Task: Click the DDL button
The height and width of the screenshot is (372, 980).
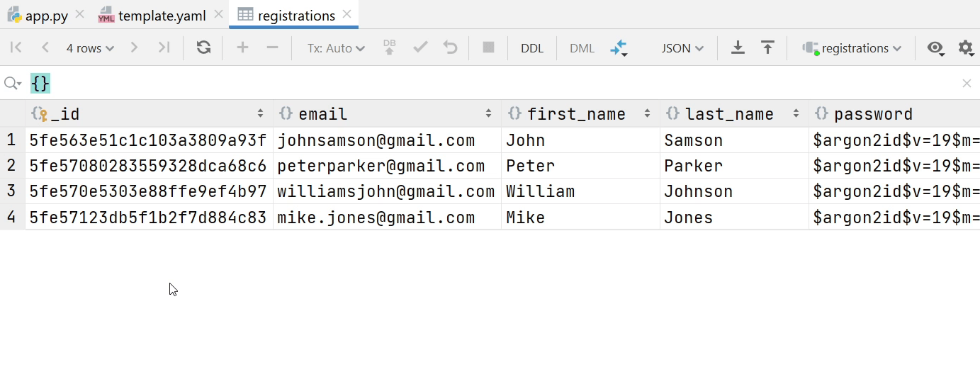Action: click(x=532, y=48)
